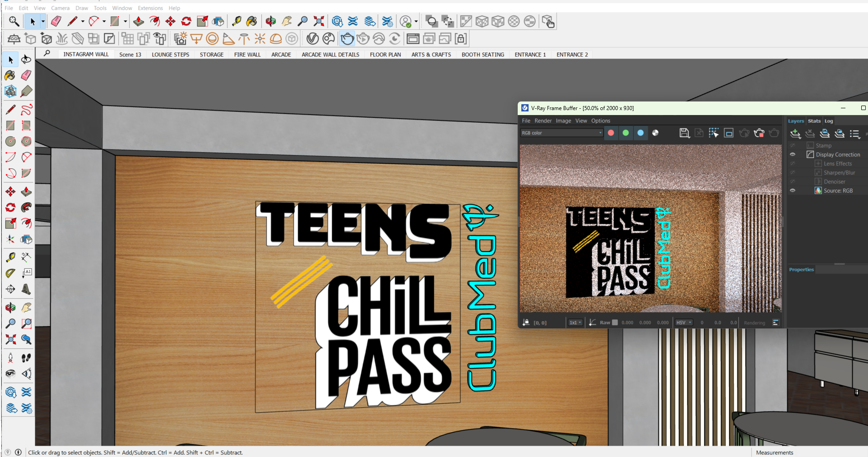
Task: Start V-Ray render with teapot icon
Action: tap(347, 39)
